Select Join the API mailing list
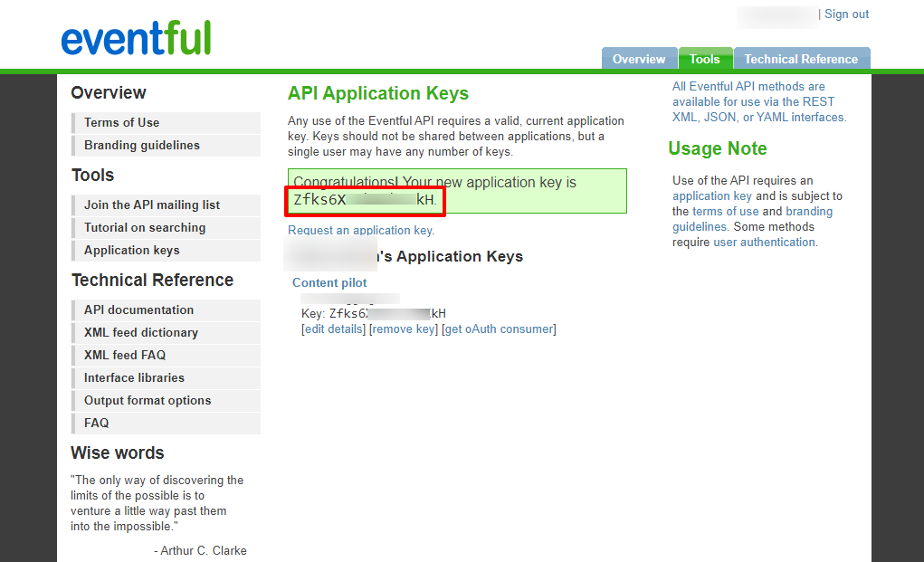The width and height of the screenshot is (924, 562). point(167,205)
